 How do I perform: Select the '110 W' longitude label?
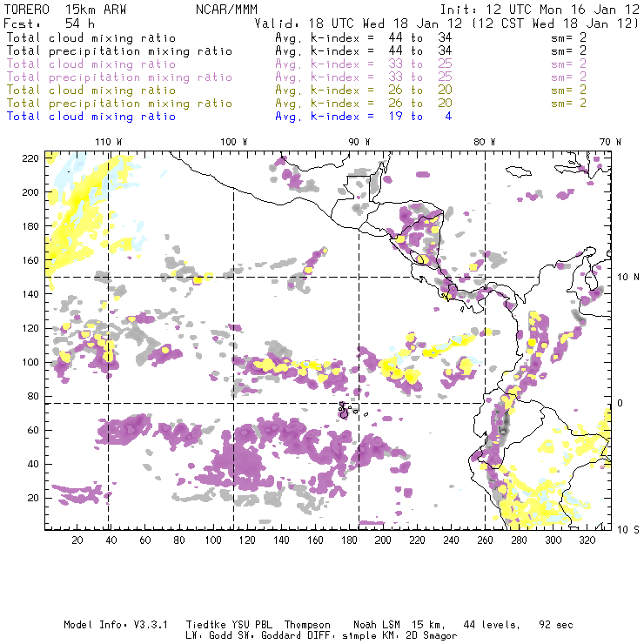pos(109,142)
